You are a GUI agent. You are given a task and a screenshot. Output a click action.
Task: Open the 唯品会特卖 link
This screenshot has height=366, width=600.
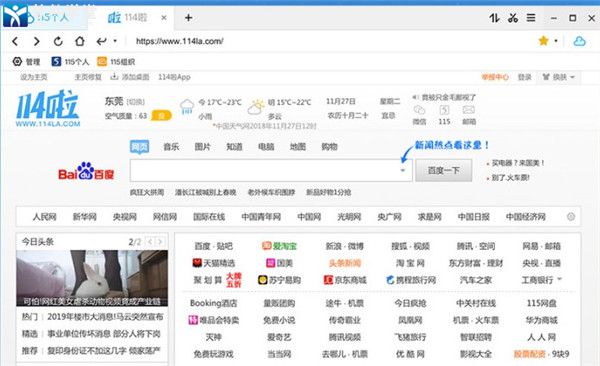click(x=214, y=320)
